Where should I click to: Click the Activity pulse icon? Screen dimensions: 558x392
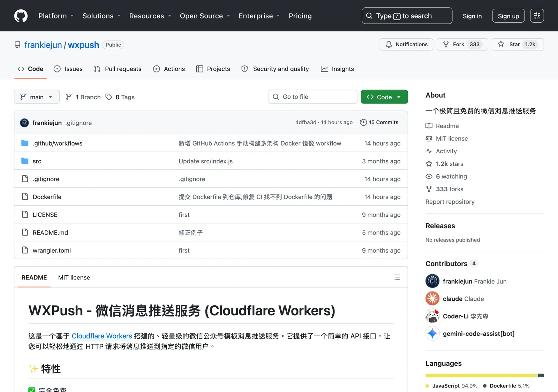tap(429, 151)
